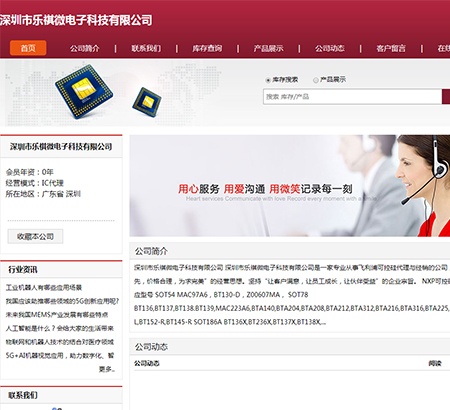Image resolution: width=450 pixels, height=410 pixels.
Task: Open 客户留言 in the navigation bar
Action: [391, 49]
